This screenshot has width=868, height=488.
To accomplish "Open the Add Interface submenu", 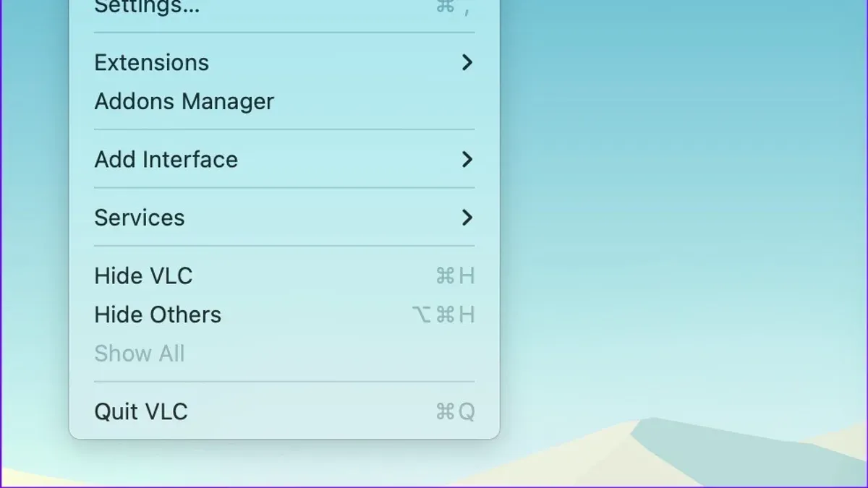I will point(284,159).
